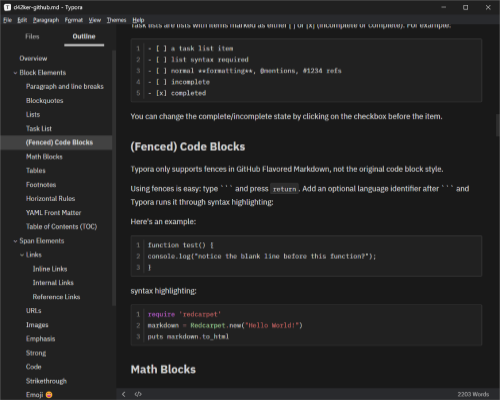Image resolution: width=500 pixels, height=400 pixels.
Task: Navigate to Blockquotes in outline
Action: pos(44,100)
